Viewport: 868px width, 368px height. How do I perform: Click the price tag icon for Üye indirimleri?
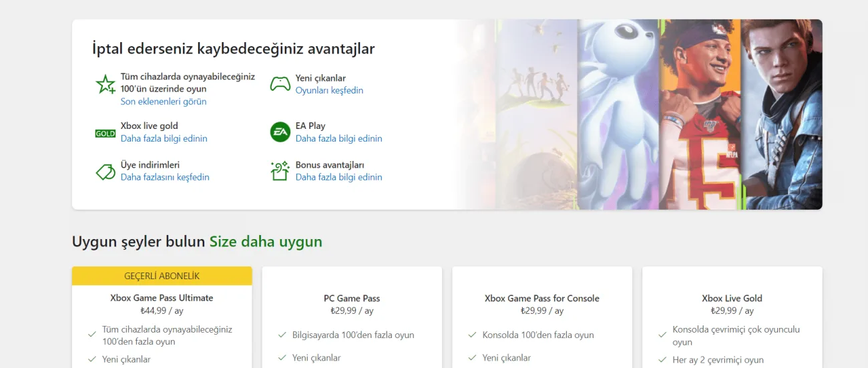coord(105,172)
